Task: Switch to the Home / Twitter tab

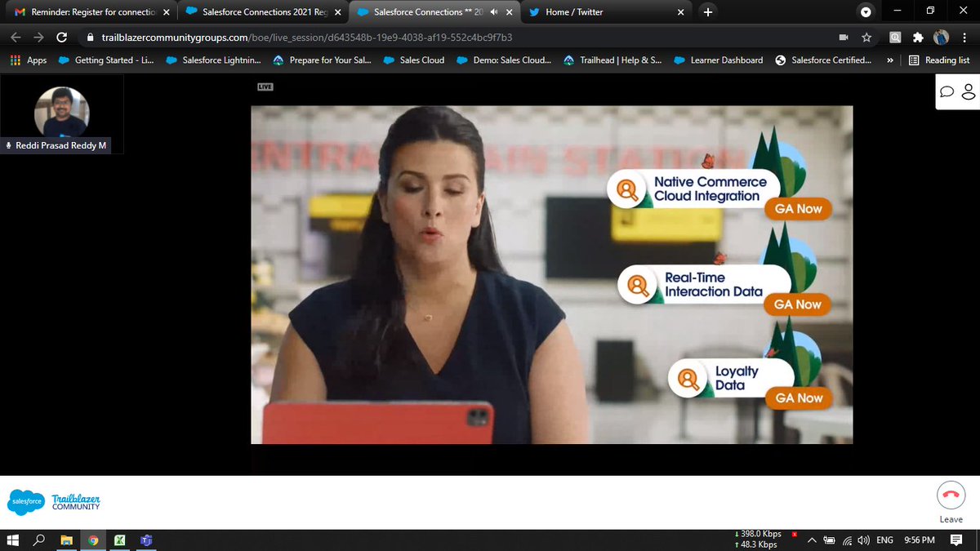Action: [606, 12]
